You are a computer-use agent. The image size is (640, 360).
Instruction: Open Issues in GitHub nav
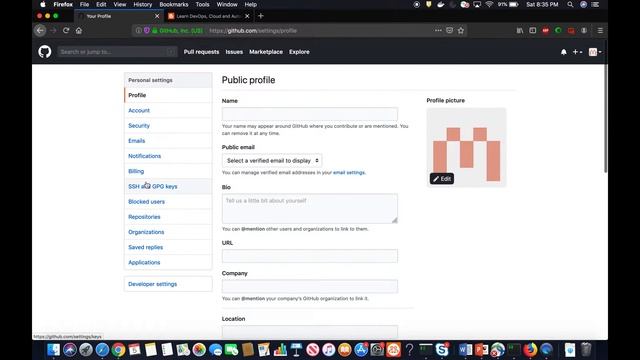(x=234, y=52)
